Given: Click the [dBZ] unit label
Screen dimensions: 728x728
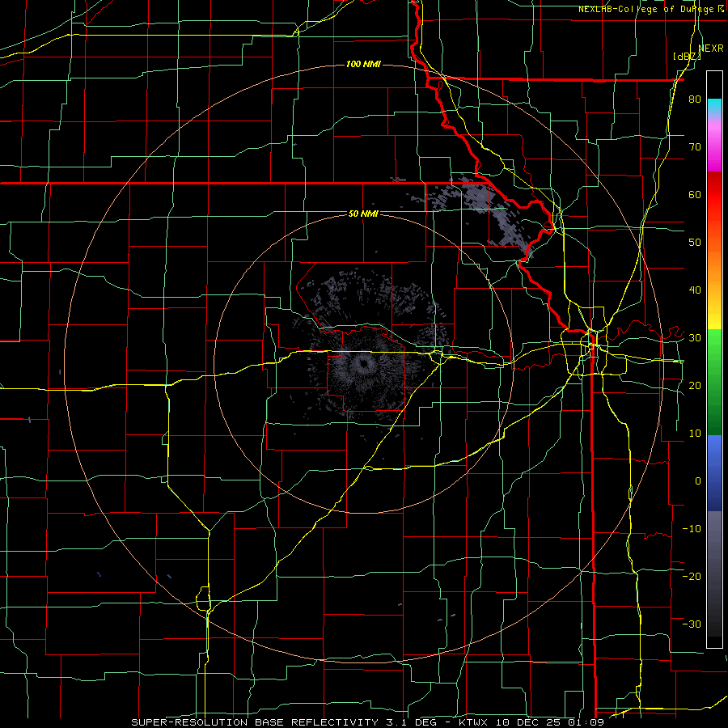Looking at the screenshot, I should click(687, 56).
